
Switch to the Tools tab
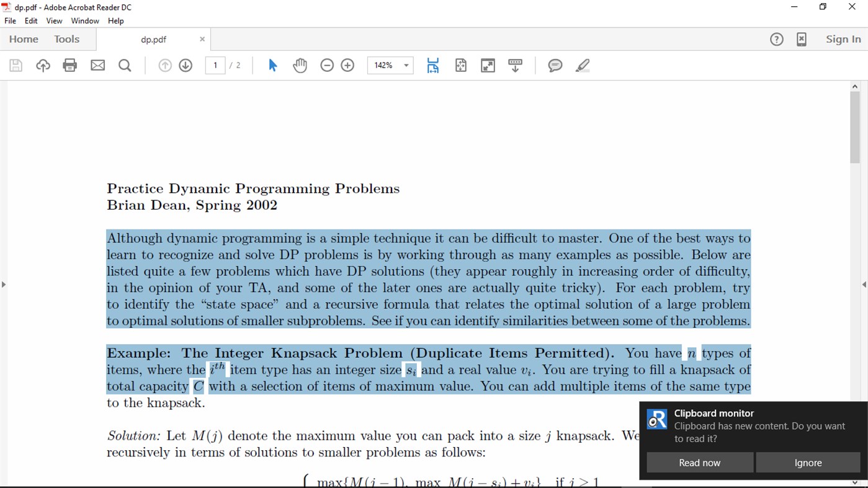point(67,38)
